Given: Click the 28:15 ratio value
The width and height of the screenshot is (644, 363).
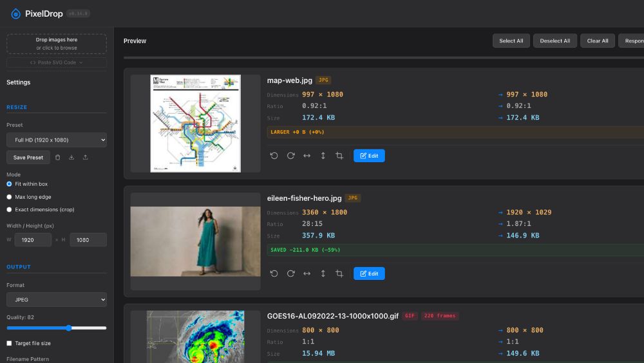Looking at the screenshot, I should tap(312, 224).
